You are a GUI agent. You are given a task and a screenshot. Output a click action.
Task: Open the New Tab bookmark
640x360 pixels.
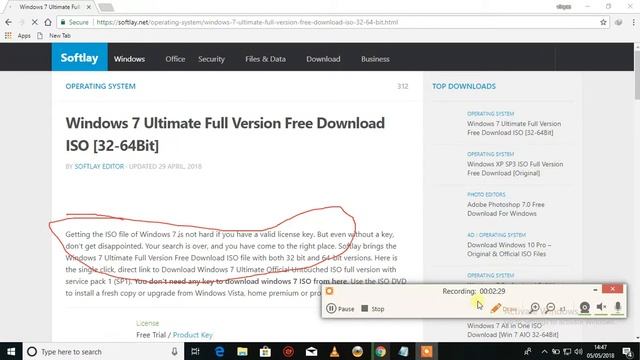click(x=54, y=36)
